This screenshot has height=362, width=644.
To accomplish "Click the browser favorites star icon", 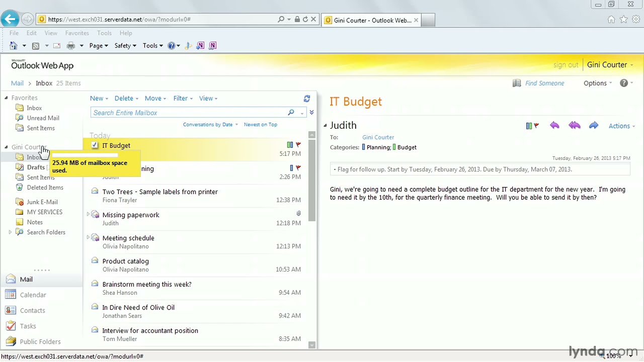I will [623, 20].
